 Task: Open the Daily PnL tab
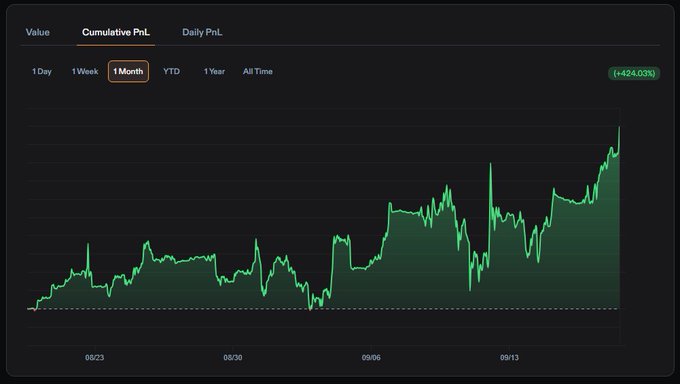tap(202, 32)
